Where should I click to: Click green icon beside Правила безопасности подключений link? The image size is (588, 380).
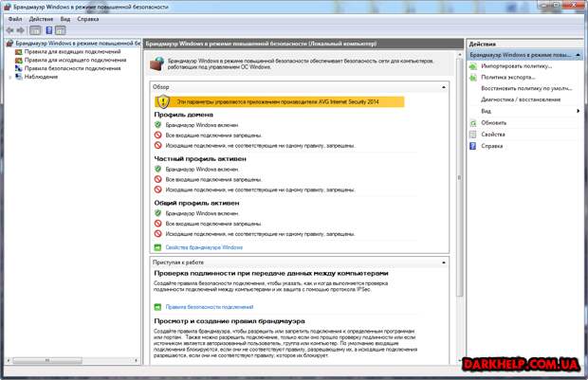[157, 307]
